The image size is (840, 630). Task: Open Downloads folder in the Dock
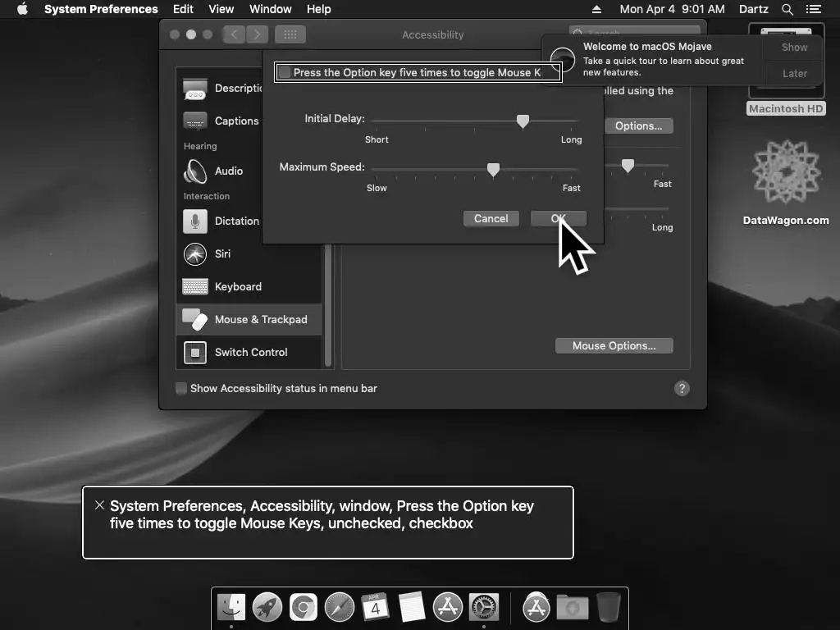pyautogui.click(x=572, y=608)
